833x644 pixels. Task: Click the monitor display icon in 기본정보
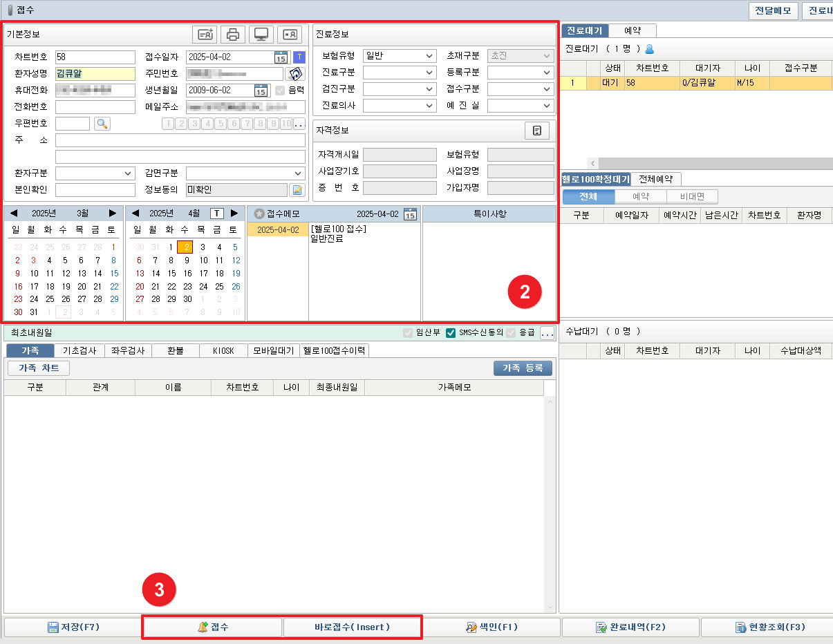(261, 35)
